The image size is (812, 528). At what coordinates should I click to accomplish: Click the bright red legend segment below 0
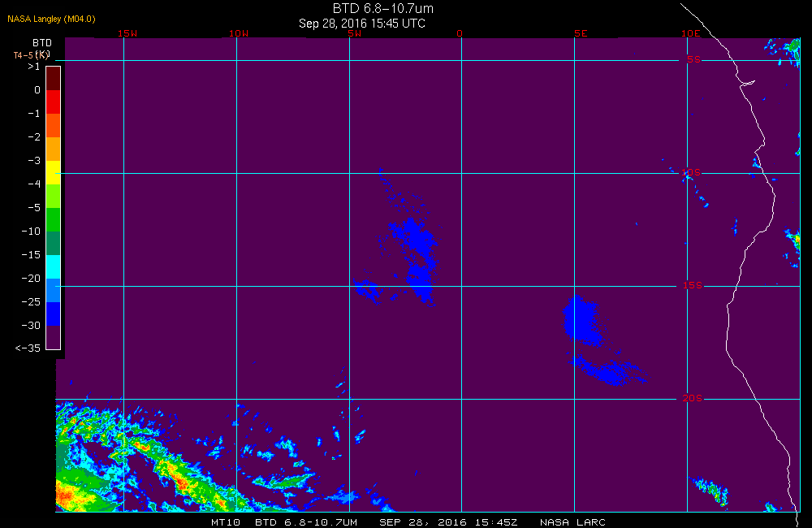pyautogui.click(x=54, y=102)
